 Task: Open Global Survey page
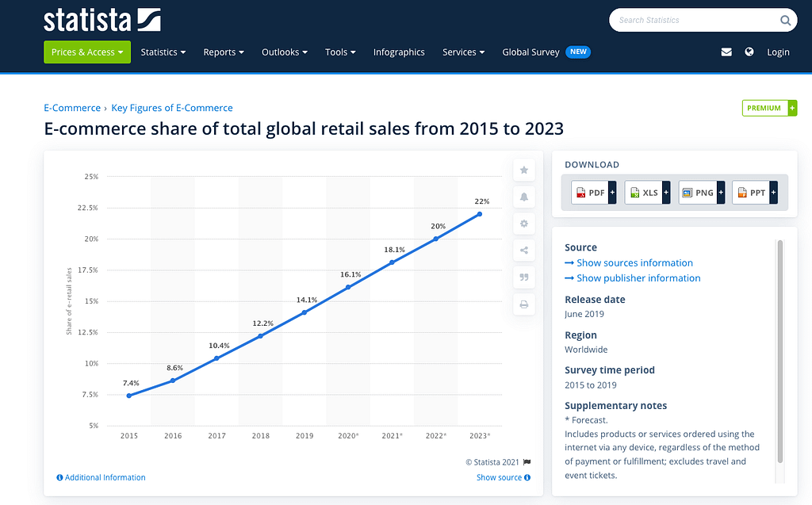(x=530, y=52)
